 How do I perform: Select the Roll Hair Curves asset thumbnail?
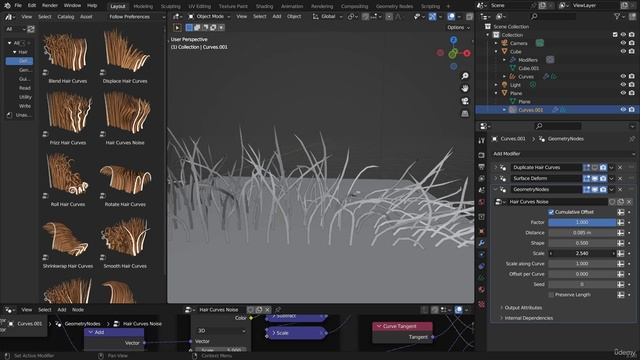click(x=68, y=174)
